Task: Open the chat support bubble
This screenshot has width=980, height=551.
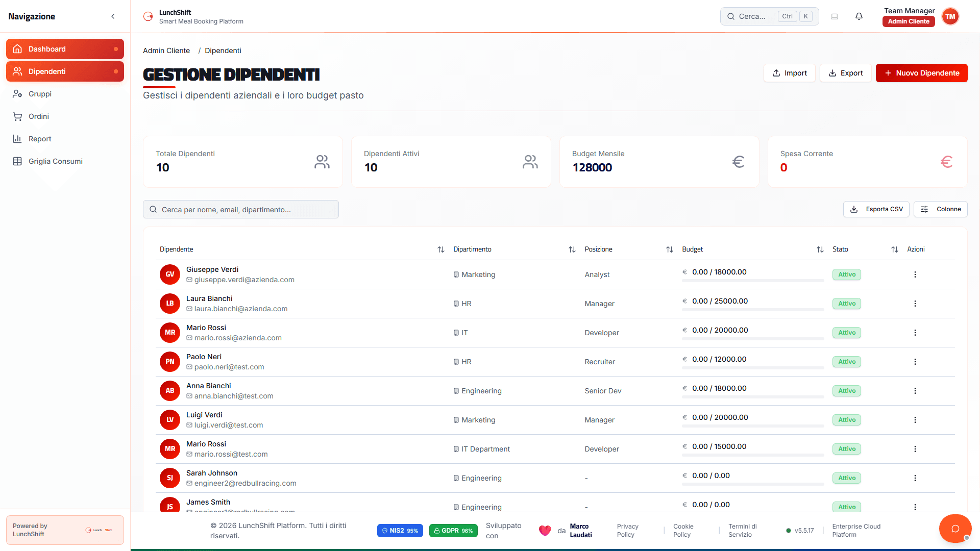Action: [x=955, y=529]
